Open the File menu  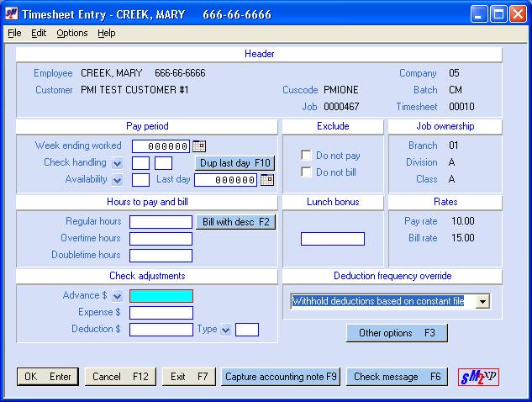click(x=14, y=34)
